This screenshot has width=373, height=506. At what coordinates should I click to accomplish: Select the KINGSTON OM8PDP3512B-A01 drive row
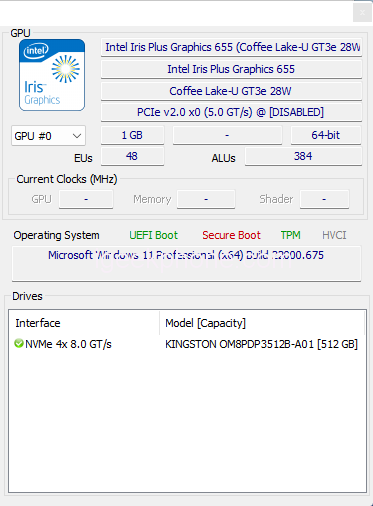click(x=187, y=344)
